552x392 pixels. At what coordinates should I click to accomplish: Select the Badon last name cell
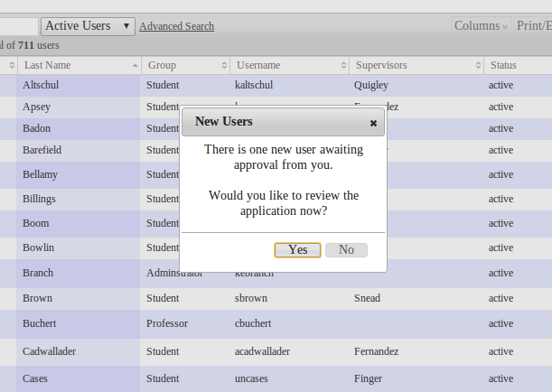click(x=79, y=128)
